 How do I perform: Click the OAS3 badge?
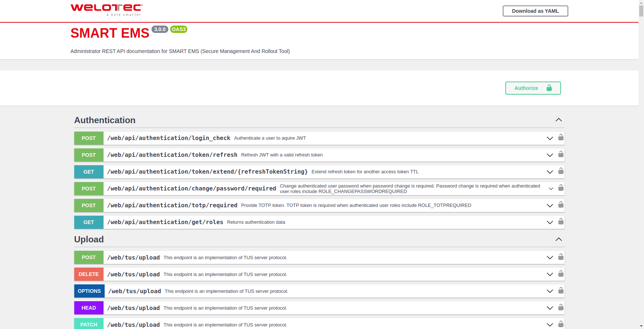click(179, 29)
